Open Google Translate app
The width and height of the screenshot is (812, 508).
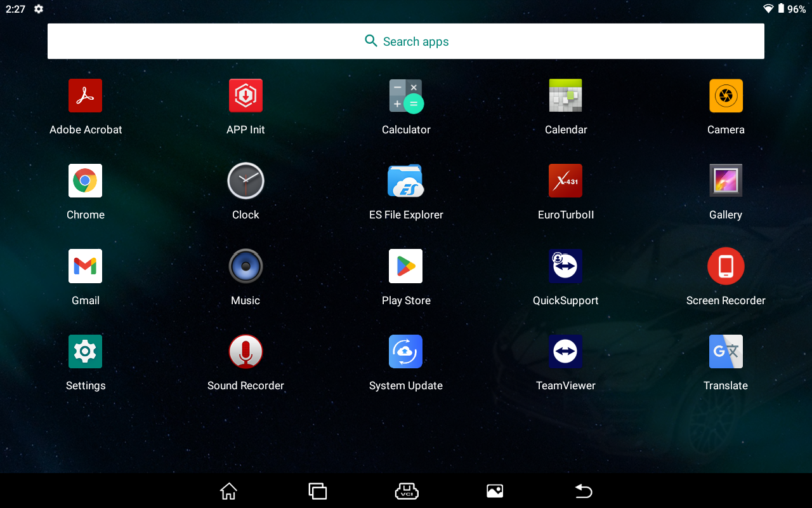point(726,351)
